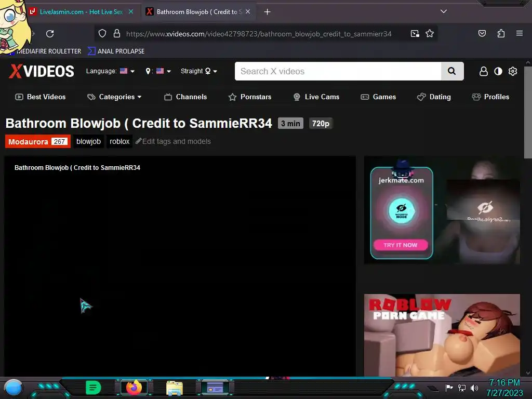This screenshot has height=399, width=532.
Task: Open the green chat app on taskbar
Action: [94, 388]
